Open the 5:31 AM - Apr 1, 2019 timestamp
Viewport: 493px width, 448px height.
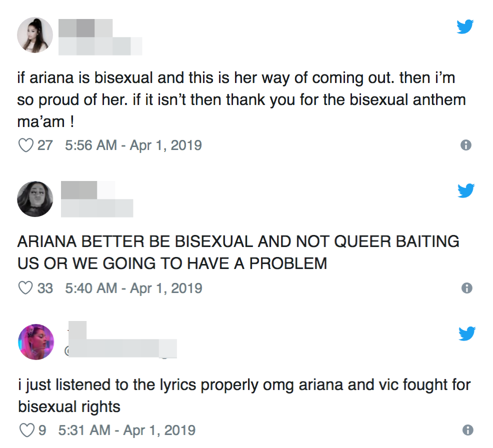(126, 430)
